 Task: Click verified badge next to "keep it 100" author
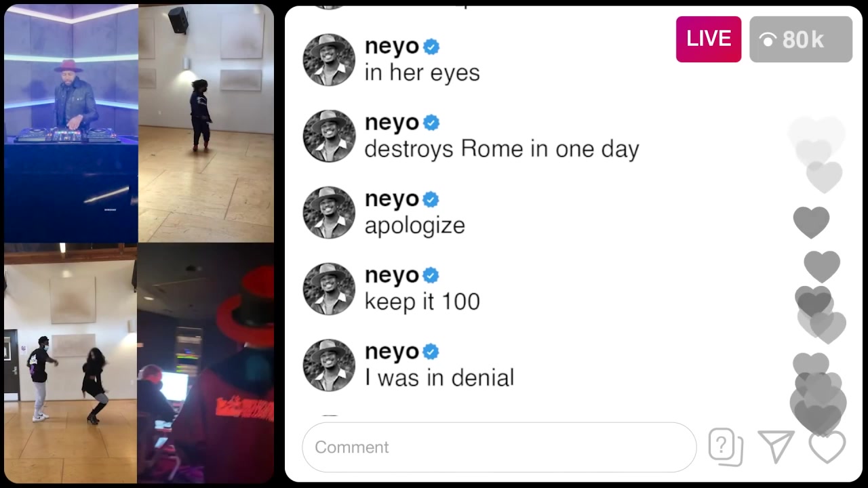pos(431,276)
